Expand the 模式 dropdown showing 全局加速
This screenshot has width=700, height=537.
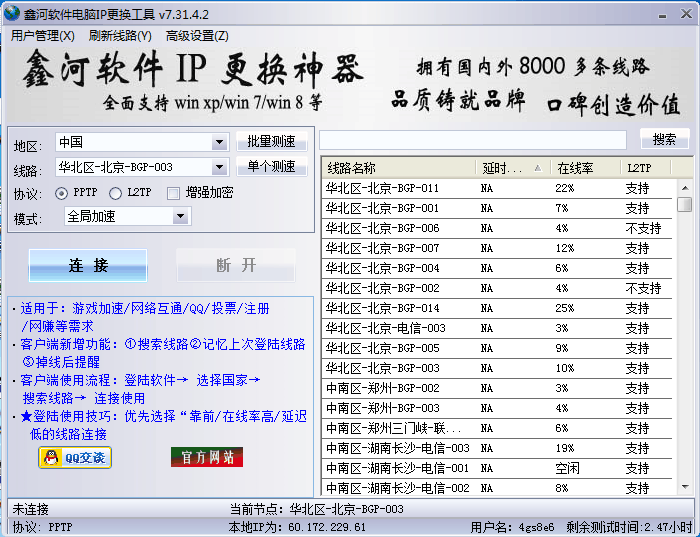click(x=180, y=216)
